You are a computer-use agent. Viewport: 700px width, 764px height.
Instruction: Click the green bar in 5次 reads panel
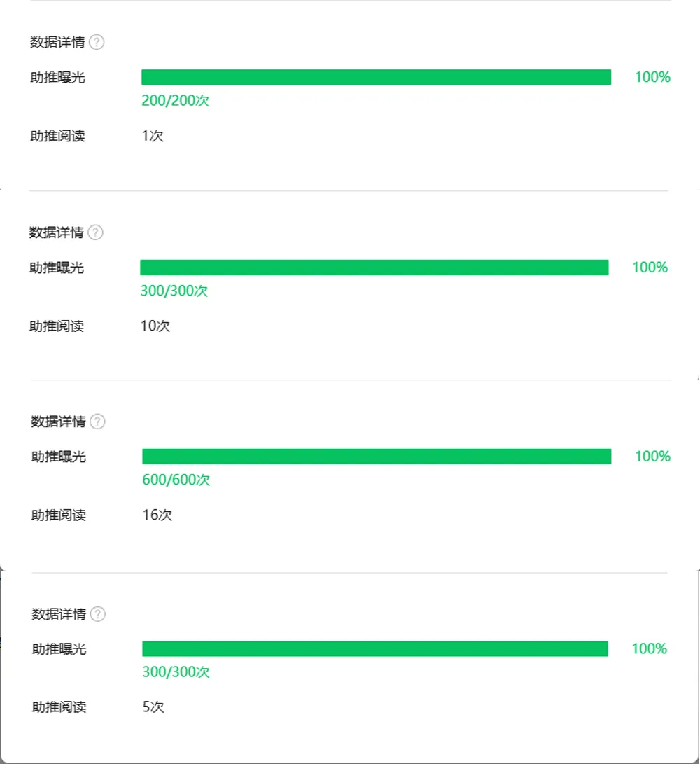[x=374, y=649]
